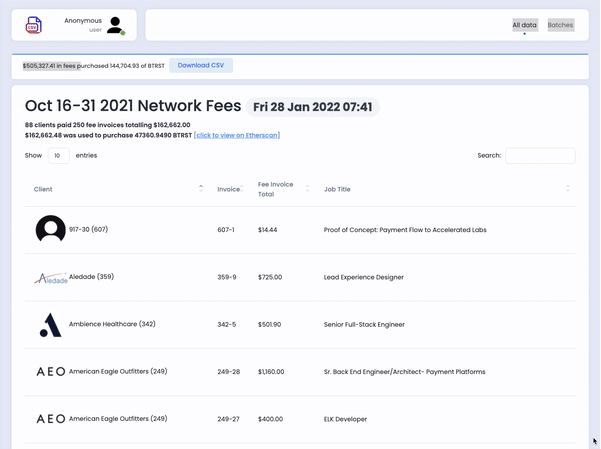Sort table by Client column arrows
Viewport: 601px width, 449px height.
pos(201,188)
